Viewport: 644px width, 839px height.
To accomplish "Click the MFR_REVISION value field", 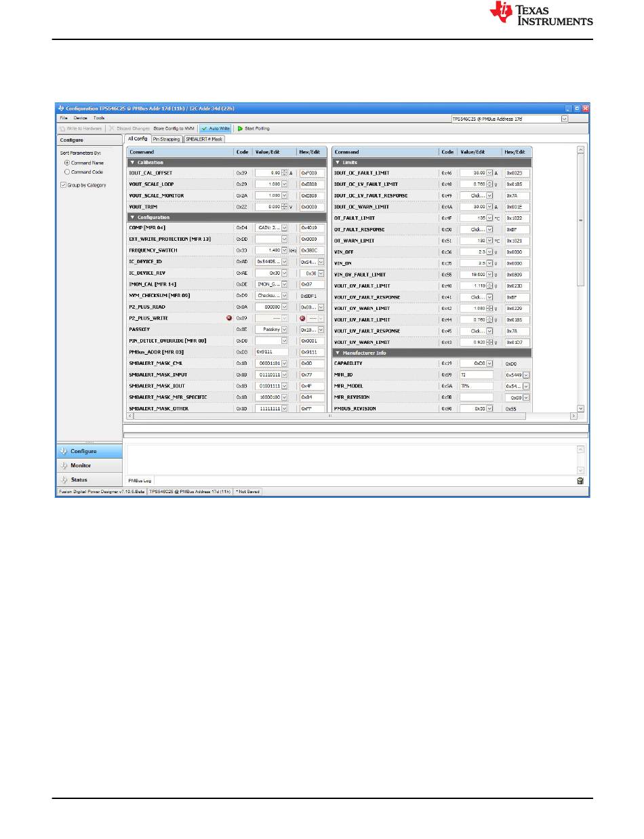I will [x=476, y=397].
